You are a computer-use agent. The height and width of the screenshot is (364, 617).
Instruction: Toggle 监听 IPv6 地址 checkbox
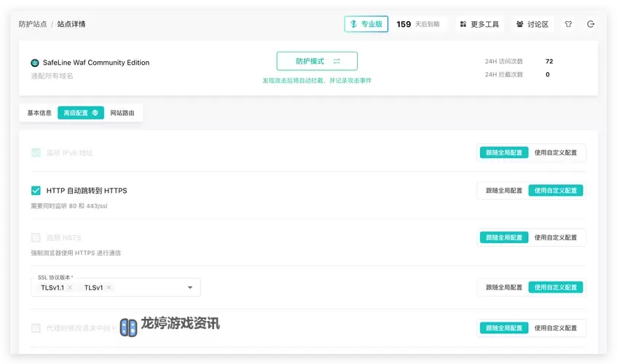pos(36,153)
